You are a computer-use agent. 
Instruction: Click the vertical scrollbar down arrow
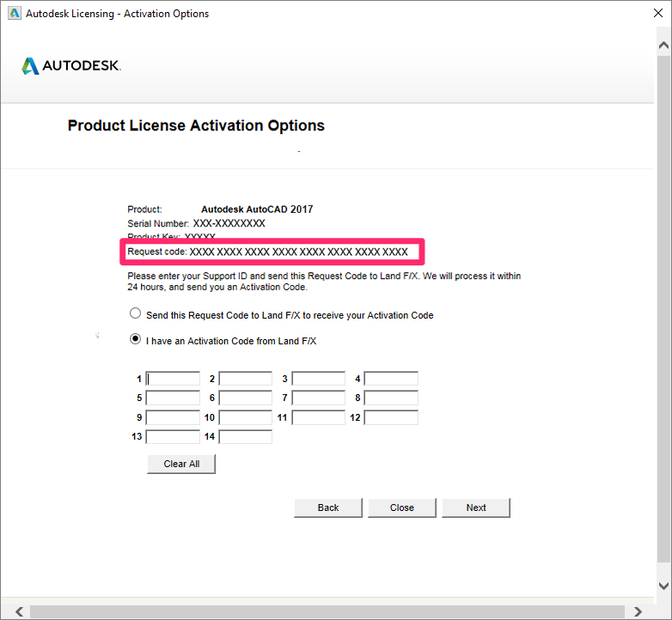coord(664,586)
